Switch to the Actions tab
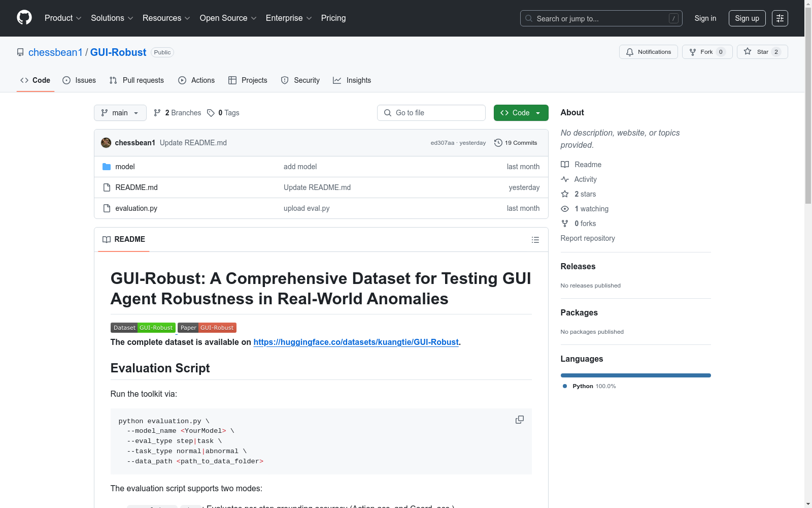Screen dimensions: 812x508 pyautogui.click(x=196, y=80)
